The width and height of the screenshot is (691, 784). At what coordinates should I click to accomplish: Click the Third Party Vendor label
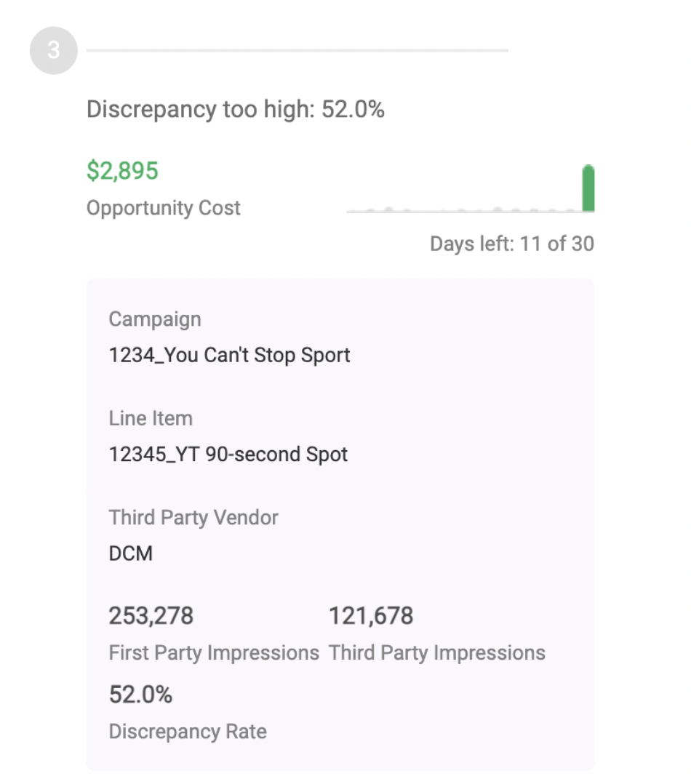point(193,518)
